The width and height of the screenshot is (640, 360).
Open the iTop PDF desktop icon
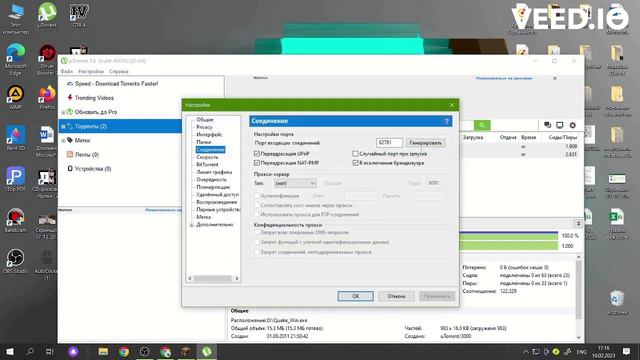coord(16,179)
